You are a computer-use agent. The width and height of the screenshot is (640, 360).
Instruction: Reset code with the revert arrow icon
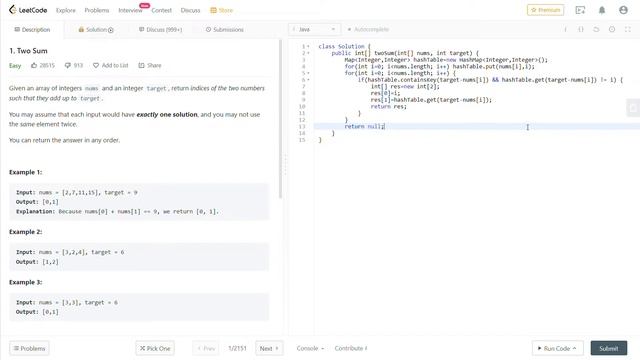(596, 29)
